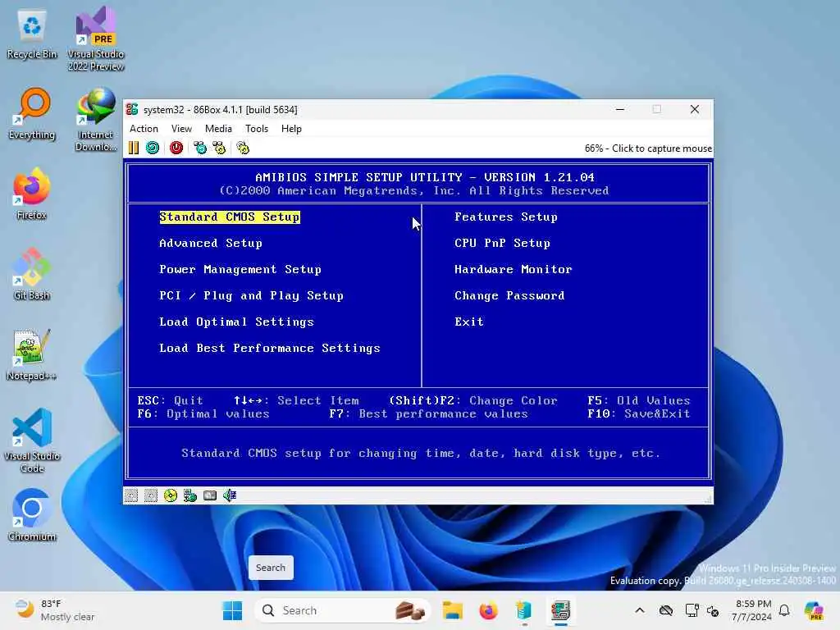
Task: Expand the hidden system tray icons chevron
Action: pos(640,610)
